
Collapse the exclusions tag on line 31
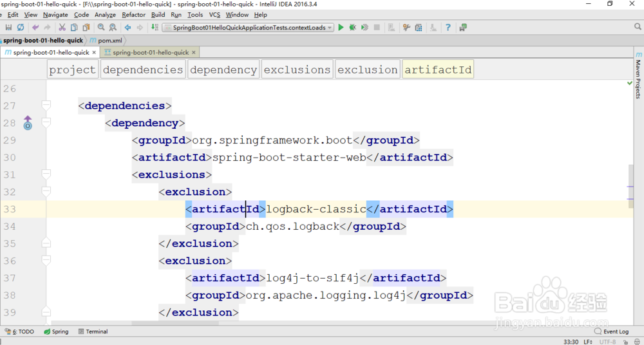(x=46, y=174)
